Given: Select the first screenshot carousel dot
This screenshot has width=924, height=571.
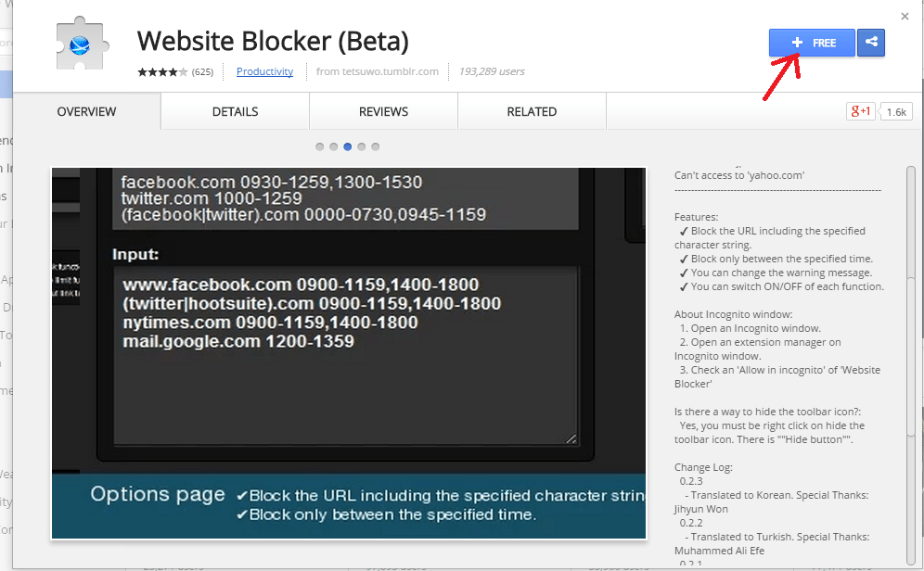Looking at the screenshot, I should click(319, 146).
